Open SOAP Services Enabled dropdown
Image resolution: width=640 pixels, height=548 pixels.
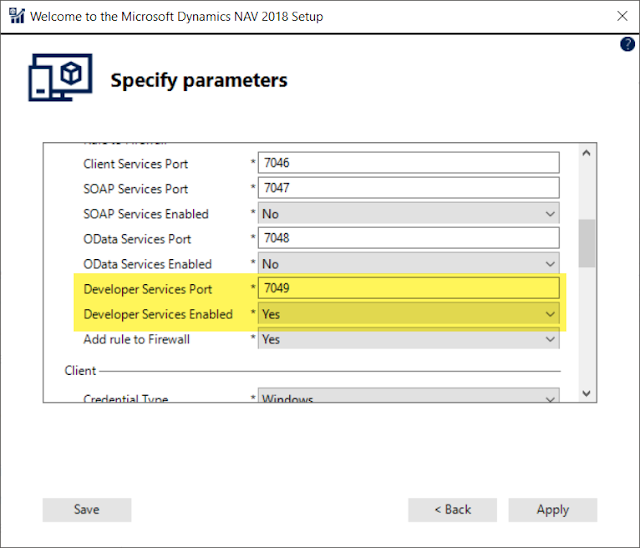pyautogui.click(x=409, y=213)
